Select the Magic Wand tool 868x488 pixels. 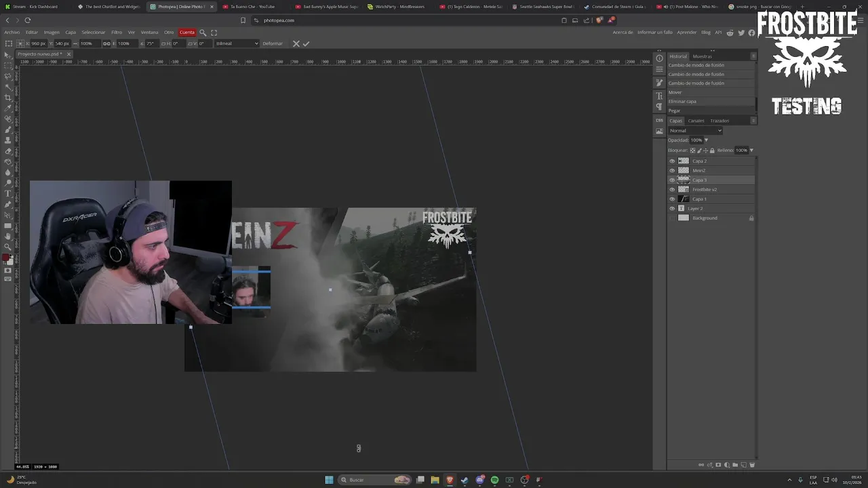[x=8, y=87]
